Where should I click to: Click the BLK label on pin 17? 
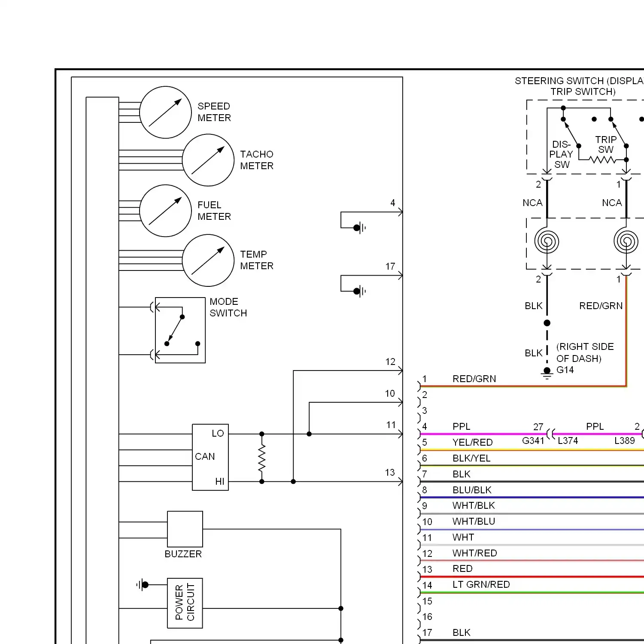462,632
